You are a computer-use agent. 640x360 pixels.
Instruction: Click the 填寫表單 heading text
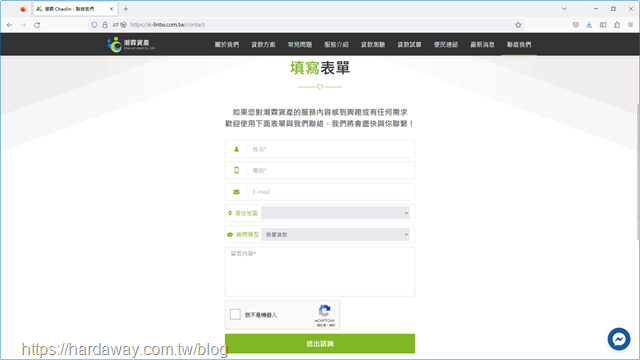[320, 68]
